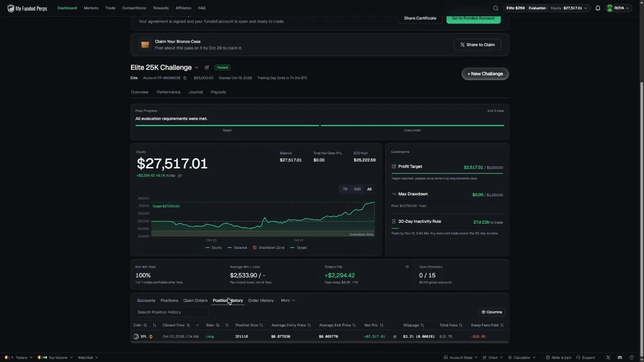The width and height of the screenshot is (644, 362).
Task: Switch to the Journal tab
Action: [195, 92]
